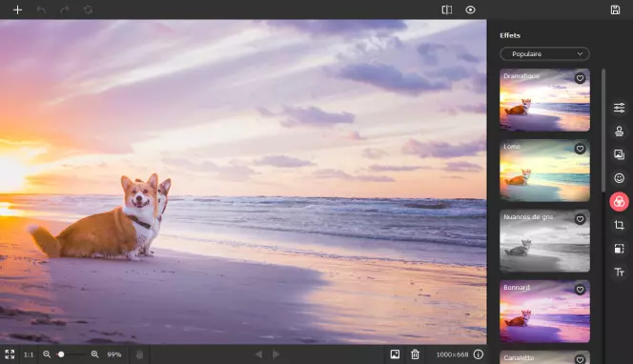
Task: Show image info with the info icon
Action: click(479, 354)
